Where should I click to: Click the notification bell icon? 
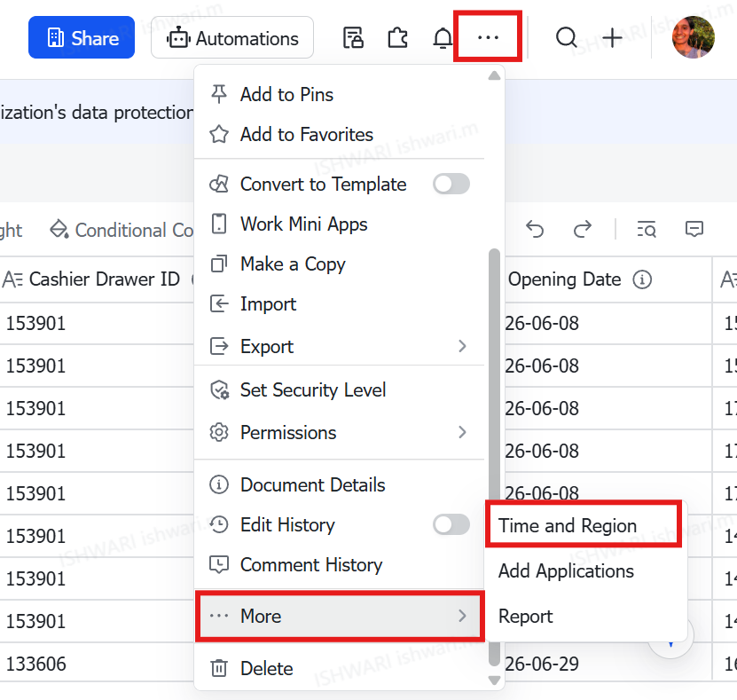pos(443,37)
